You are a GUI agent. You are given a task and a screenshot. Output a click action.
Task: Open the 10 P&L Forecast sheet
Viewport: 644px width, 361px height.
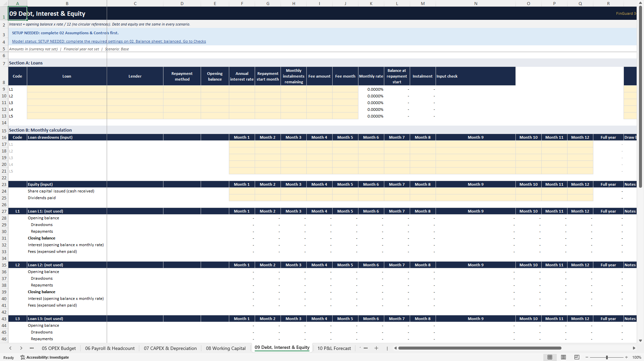(x=334, y=348)
